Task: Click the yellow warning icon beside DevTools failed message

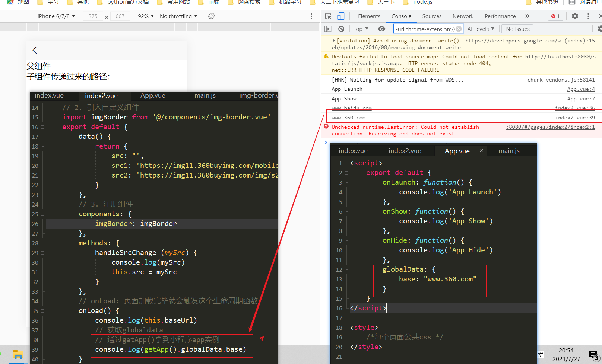Action: click(326, 56)
